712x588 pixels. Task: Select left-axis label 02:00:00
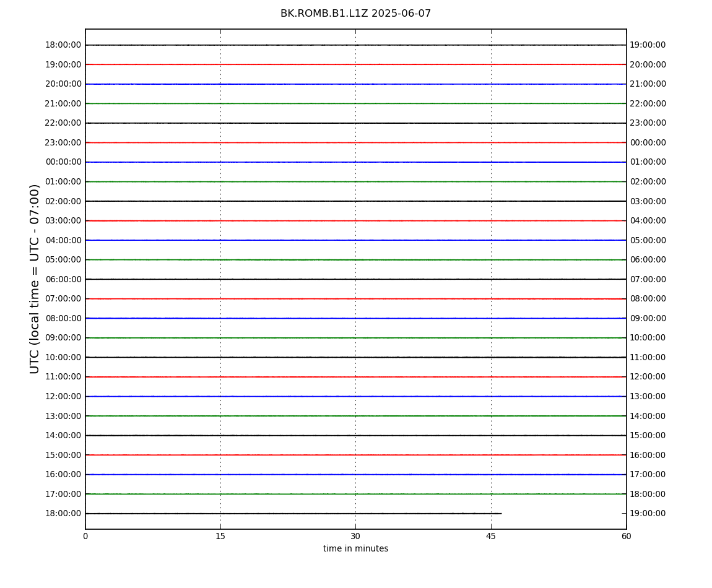[x=63, y=201]
